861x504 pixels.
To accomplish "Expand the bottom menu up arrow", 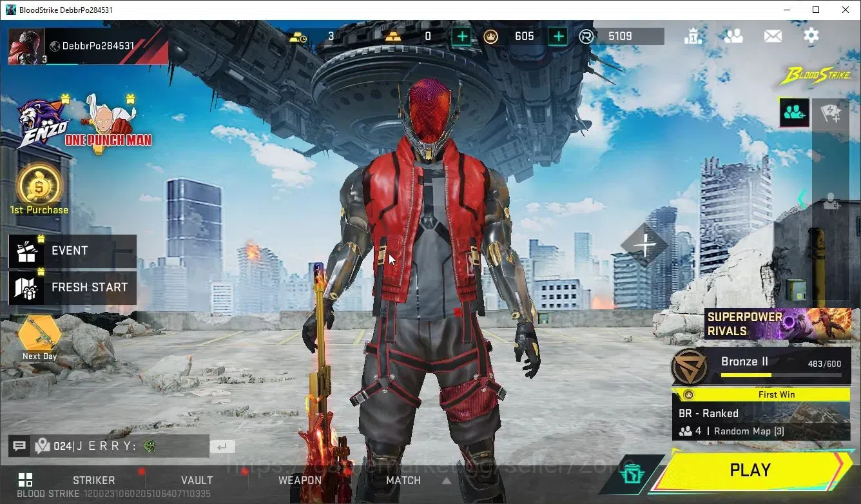I will coord(446,481).
